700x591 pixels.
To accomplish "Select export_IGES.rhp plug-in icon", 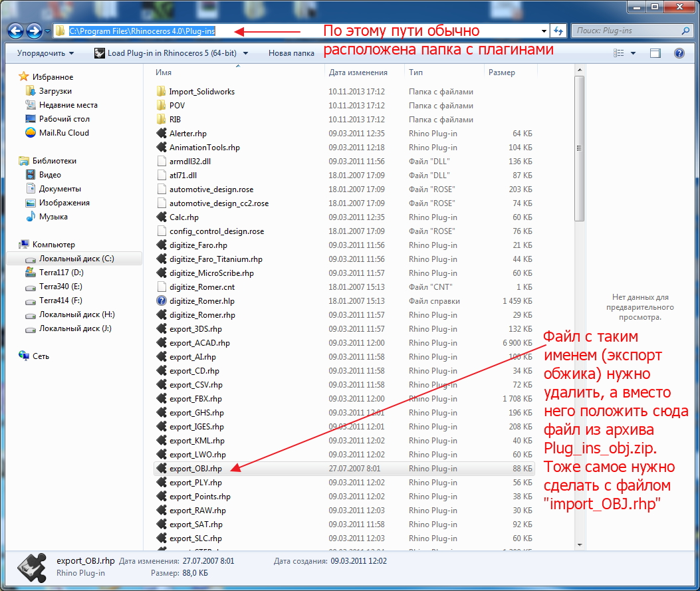I will [162, 427].
